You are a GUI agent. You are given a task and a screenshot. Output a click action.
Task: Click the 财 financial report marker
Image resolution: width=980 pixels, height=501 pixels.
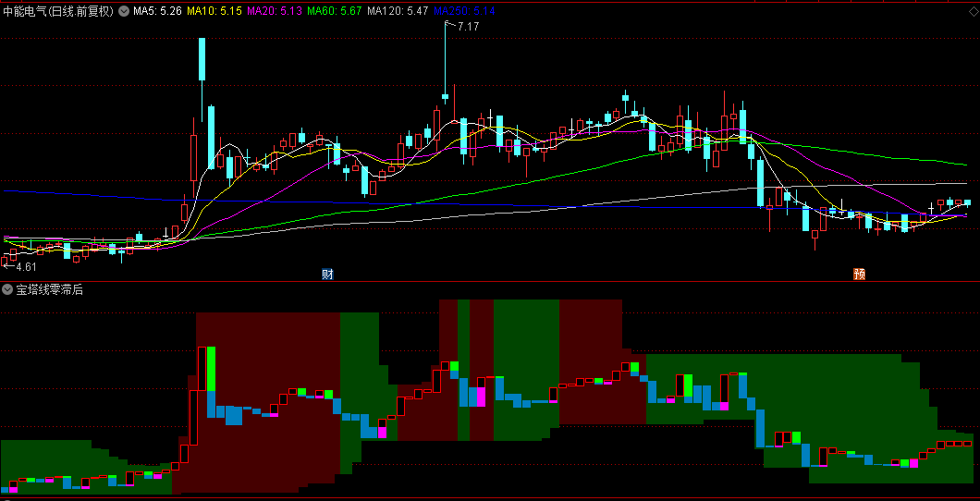point(327,275)
